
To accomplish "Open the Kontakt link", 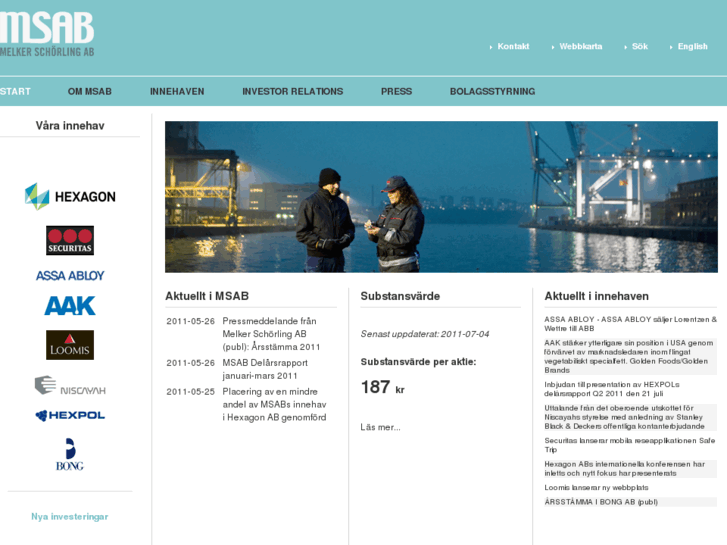I will click(x=513, y=46).
